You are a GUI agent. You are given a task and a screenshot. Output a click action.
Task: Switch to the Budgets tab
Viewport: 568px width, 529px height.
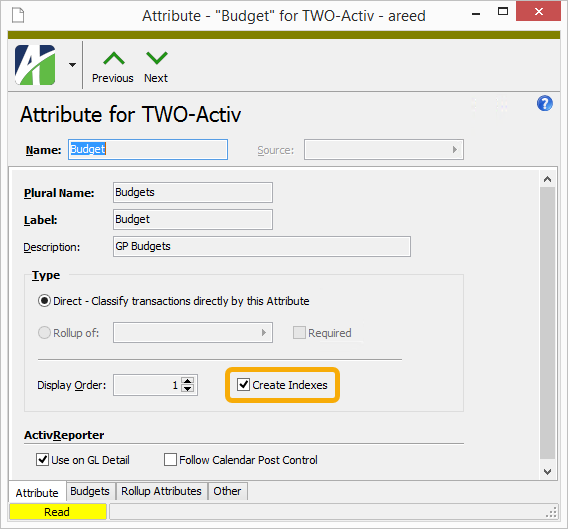[90, 491]
